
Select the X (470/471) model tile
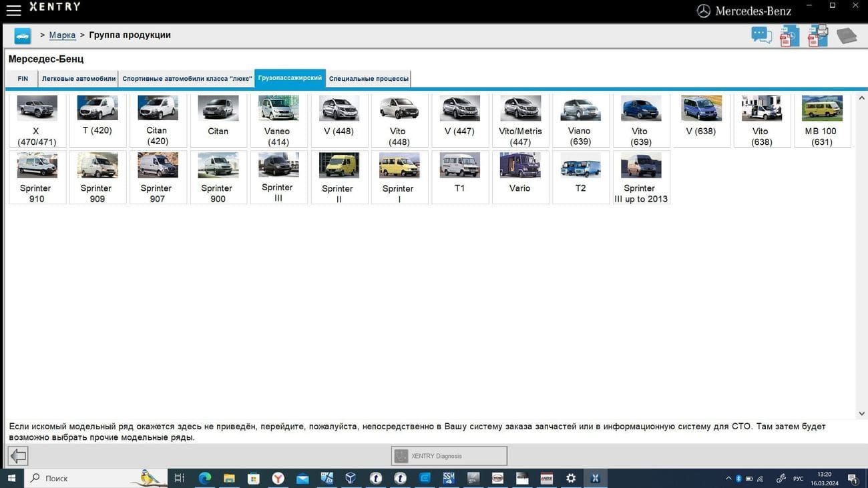(37, 120)
